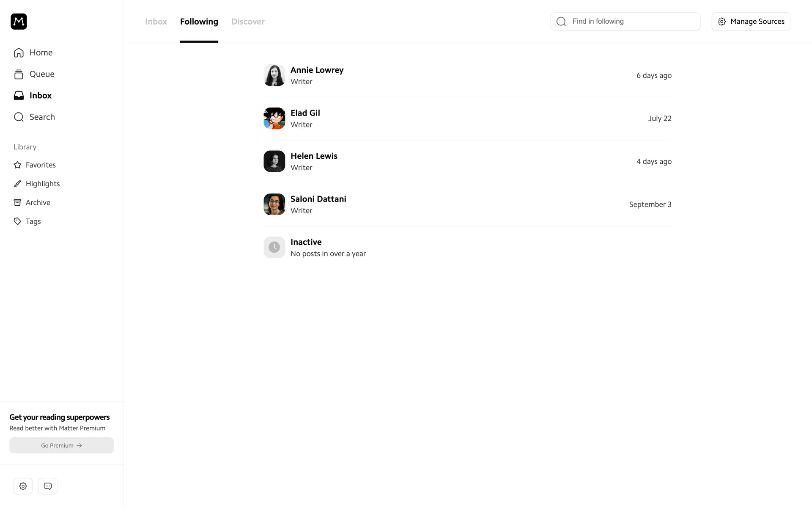Open the feedback chat bubble icon
812x508 pixels.
48,486
